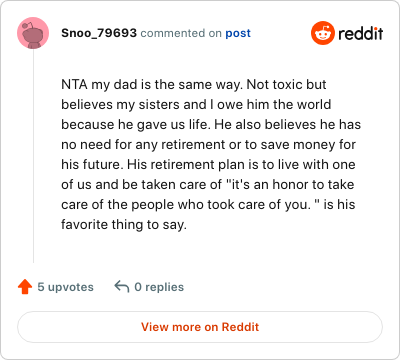Viewport: 400px width, 360px height.
Task: Click the 0 replies label
Action: point(159,287)
